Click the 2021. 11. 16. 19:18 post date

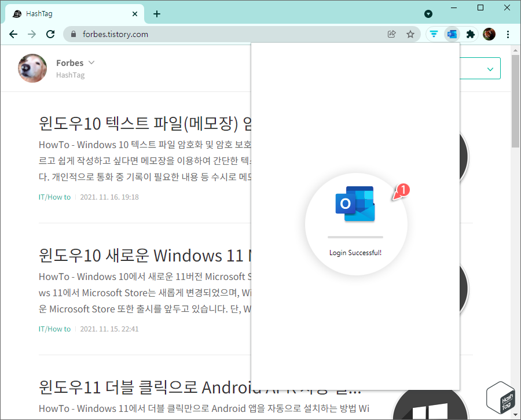click(x=109, y=197)
